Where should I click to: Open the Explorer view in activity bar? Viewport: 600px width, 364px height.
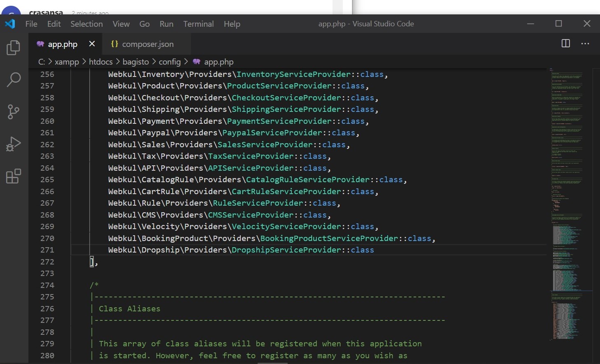[14, 48]
